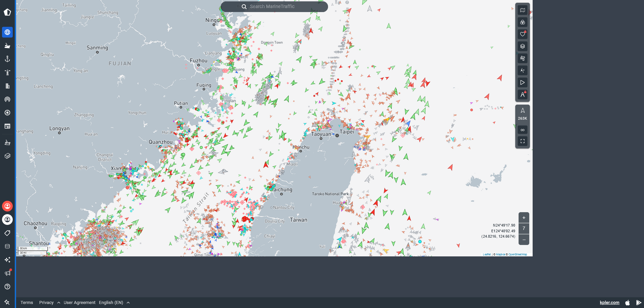This screenshot has width=644, height=308.
Task: Open the data services database icon
Action: click(7, 246)
